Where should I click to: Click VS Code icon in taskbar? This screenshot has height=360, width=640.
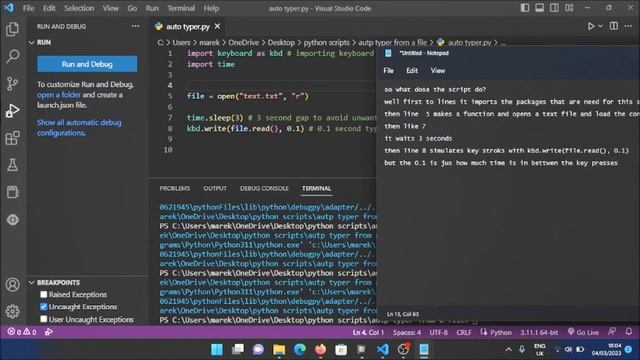pos(382,349)
